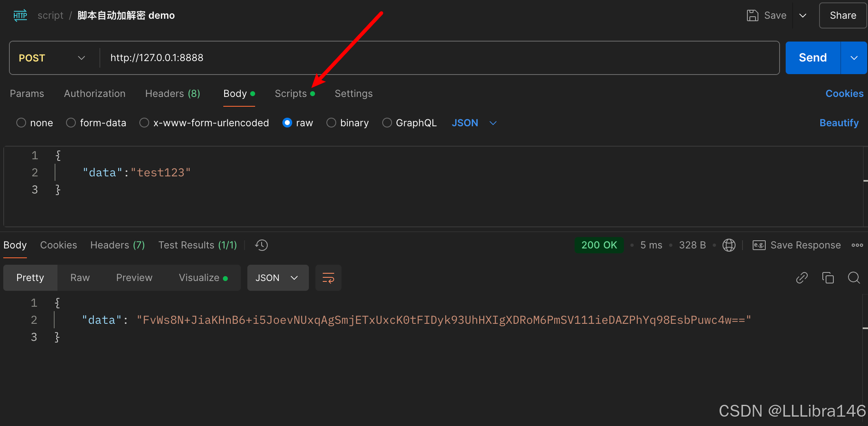Viewport: 868px width, 426px height.
Task: Click the Save Response example icon
Action: pos(759,245)
